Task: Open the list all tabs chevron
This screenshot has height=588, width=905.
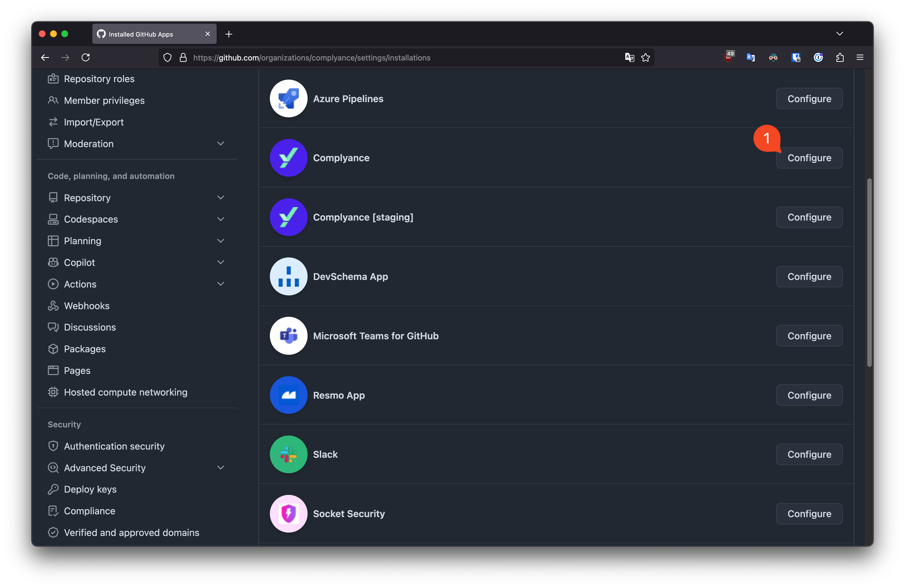Action: click(840, 34)
